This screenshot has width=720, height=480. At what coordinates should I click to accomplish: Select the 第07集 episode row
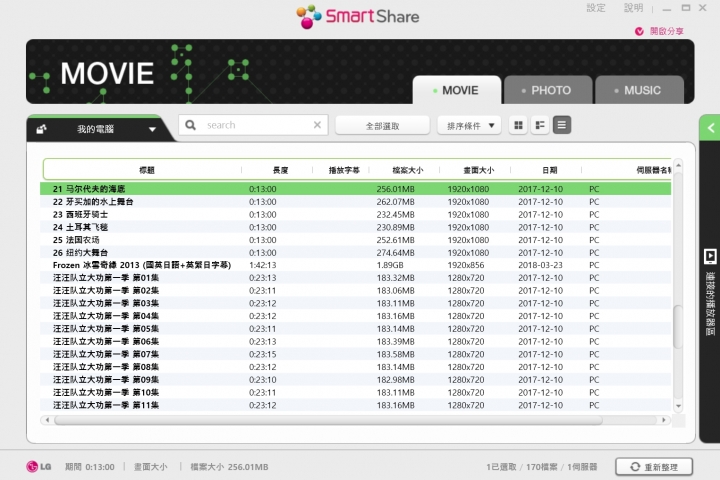tap(355, 354)
